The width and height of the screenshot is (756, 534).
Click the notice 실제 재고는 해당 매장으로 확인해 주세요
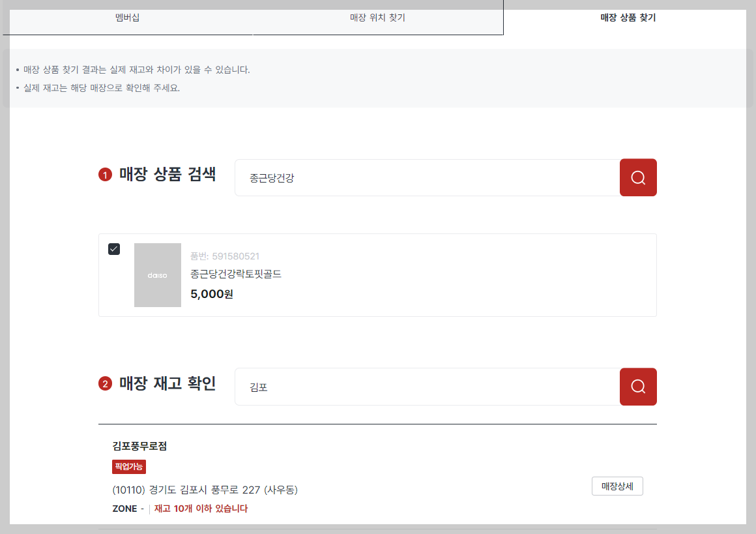102,88
